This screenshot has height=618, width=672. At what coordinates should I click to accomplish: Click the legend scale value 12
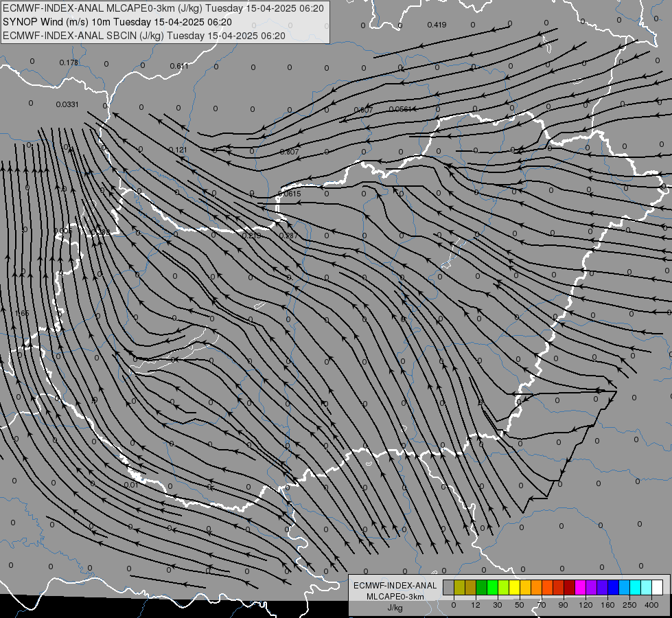tap(475, 605)
